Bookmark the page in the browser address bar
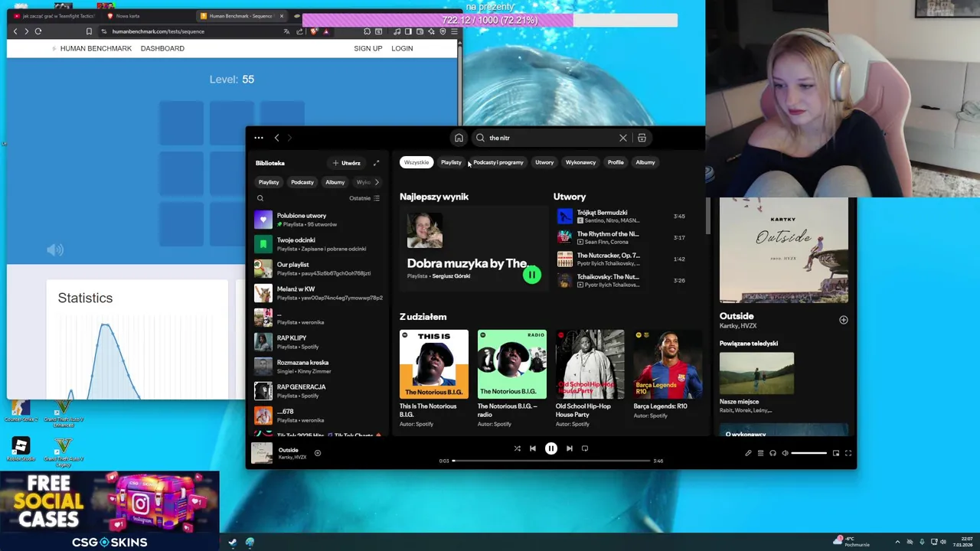 click(89, 31)
